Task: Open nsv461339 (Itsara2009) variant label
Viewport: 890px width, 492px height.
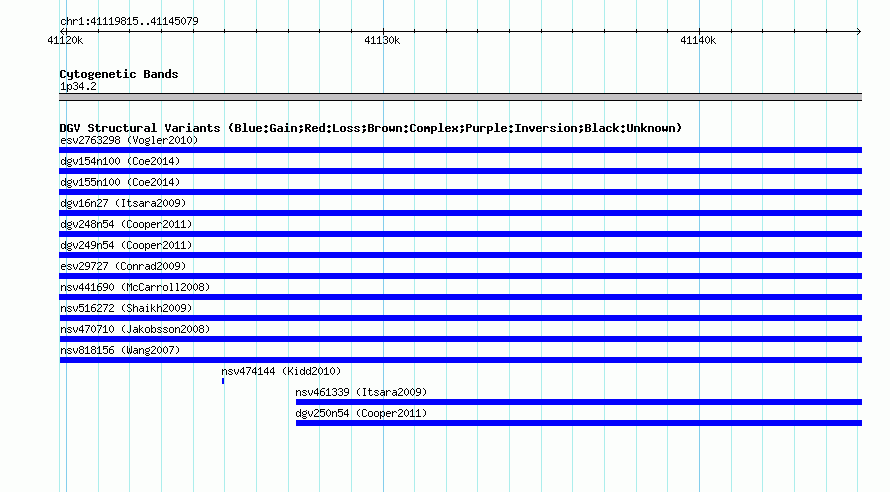Action: 361,392
